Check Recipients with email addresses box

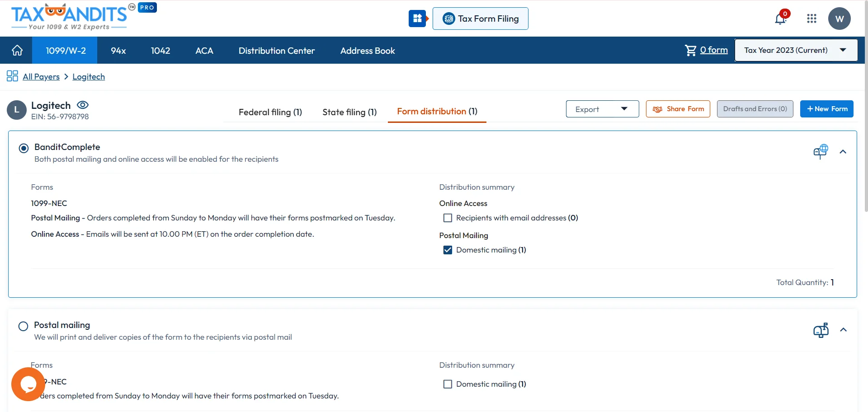pos(448,218)
